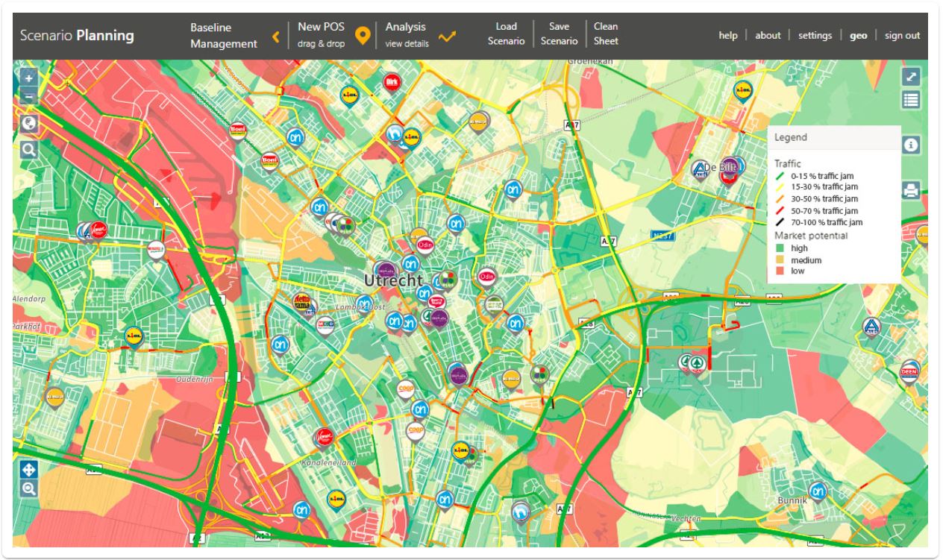Select the upper Boni store marker
This screenshot has height=560, width=943.
click(x=238, y=130)
